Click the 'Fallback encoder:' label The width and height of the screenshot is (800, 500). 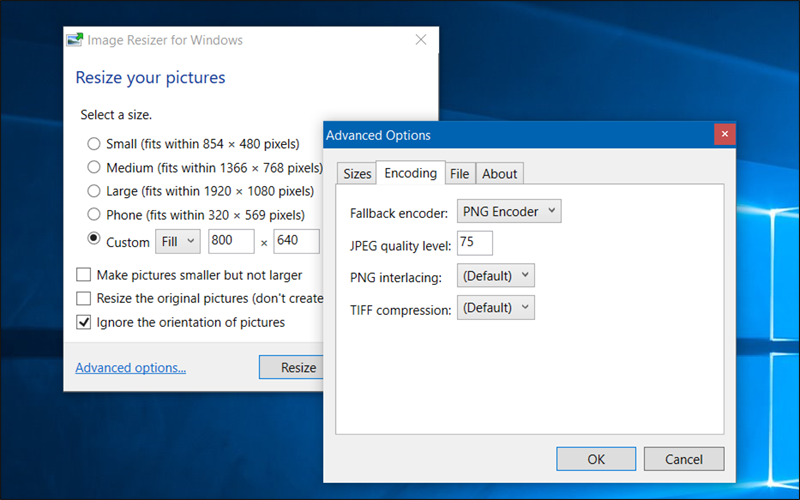pyautogui.click(x=399, y=213)
